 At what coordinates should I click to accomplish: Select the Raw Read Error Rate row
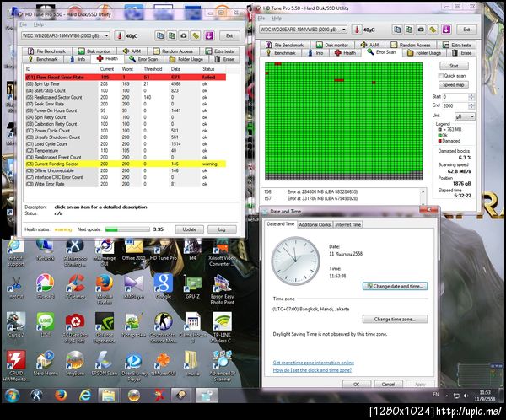coord(126,77)
